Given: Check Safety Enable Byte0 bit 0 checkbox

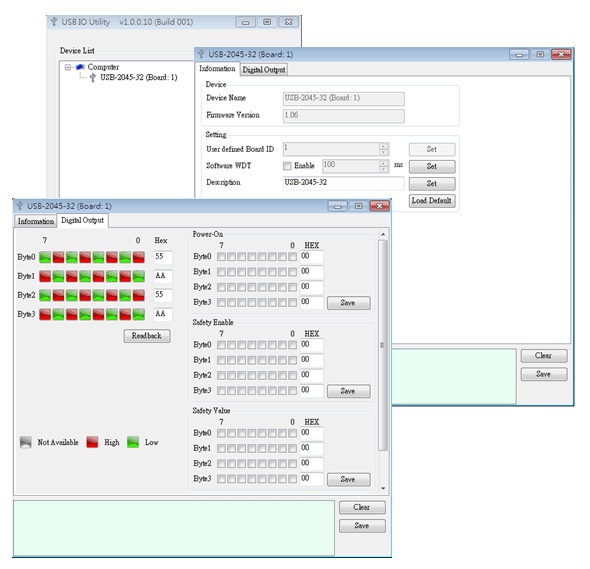Looking at the screenshot, I should (292, 345).
